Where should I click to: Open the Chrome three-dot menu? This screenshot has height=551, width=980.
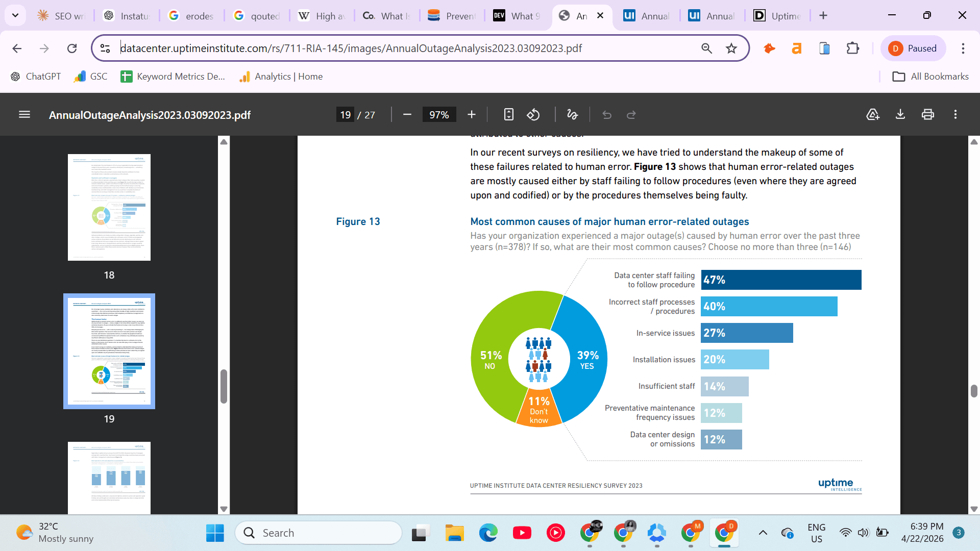963,48
